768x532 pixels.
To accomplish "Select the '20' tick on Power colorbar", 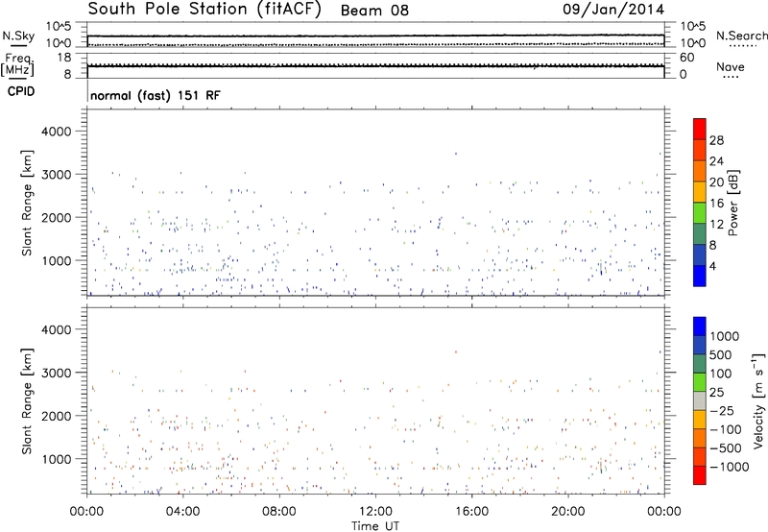I will coord(716,182).
